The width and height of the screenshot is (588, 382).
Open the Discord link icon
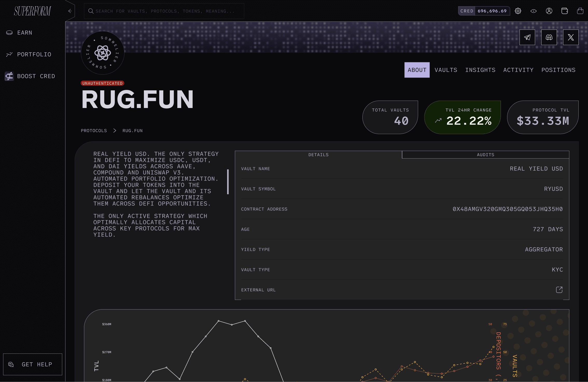[549, 37]
